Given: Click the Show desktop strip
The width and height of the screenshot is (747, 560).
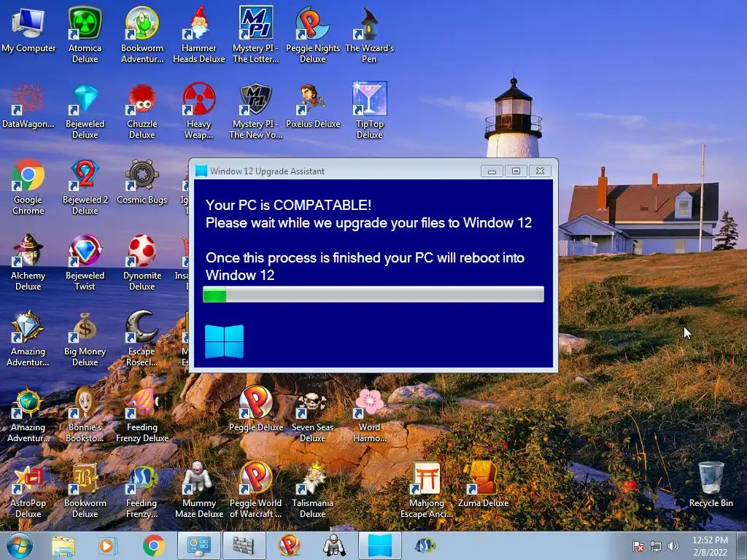Looking at the screenshot, I should point(742,545).
